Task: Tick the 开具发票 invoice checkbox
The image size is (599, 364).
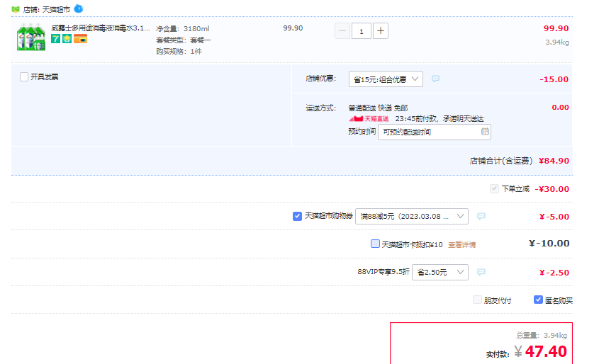Action: (24, 76)
